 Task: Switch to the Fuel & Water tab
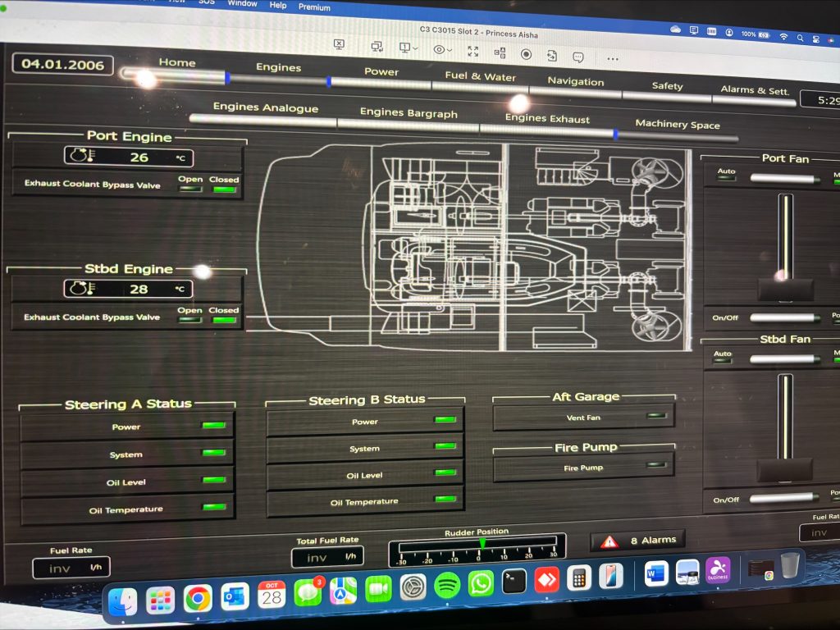coord(480,76)
